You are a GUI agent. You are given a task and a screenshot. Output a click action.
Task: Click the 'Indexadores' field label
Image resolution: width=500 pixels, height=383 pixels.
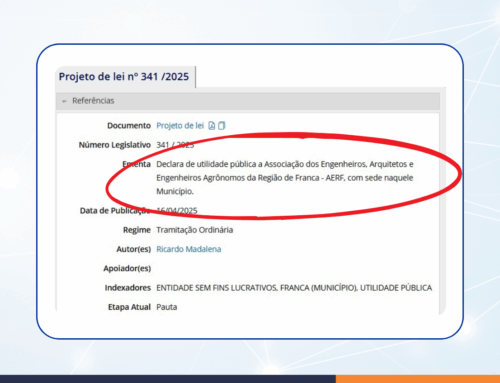coord(128,288)
